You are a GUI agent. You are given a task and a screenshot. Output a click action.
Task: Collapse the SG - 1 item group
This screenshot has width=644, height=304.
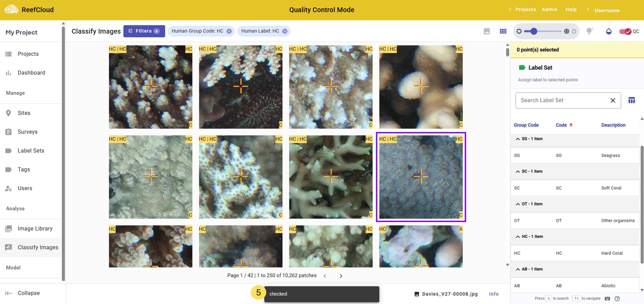pyautogui.click(x=518, y=139)
